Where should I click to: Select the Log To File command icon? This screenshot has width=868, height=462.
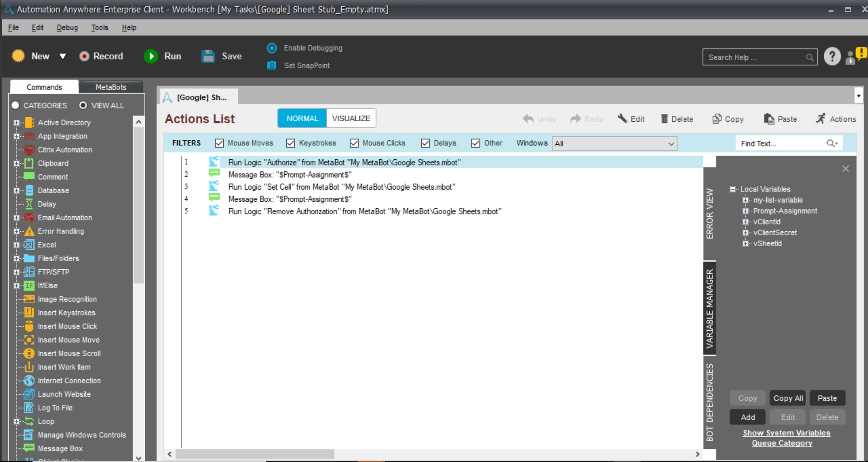coord(29,408)
